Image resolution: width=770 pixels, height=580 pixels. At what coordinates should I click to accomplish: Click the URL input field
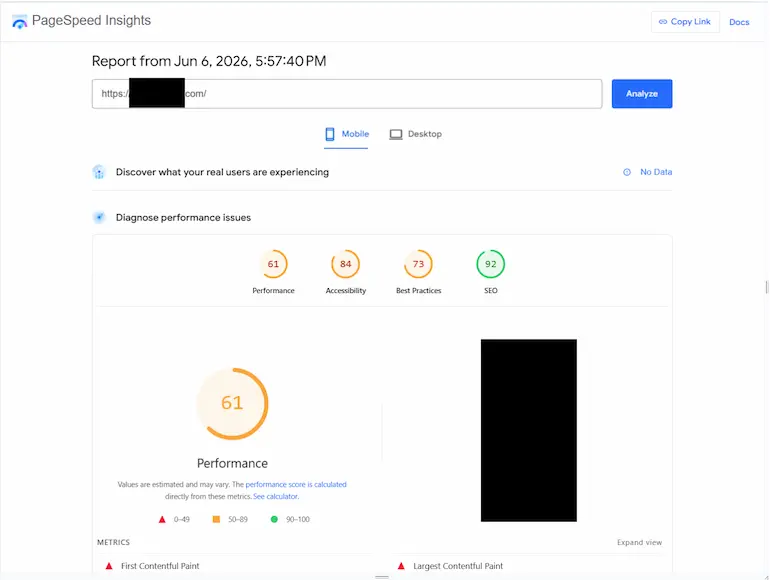click(347, 94)
